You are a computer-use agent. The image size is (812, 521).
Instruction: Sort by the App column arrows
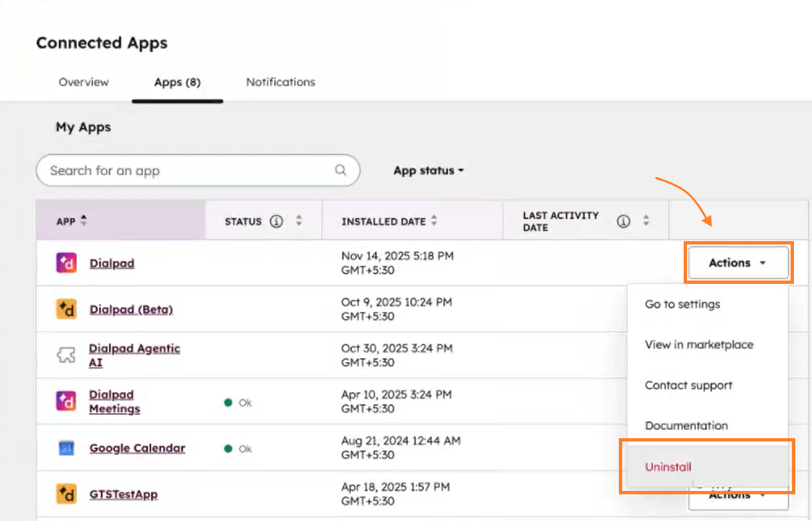(84, 221)
